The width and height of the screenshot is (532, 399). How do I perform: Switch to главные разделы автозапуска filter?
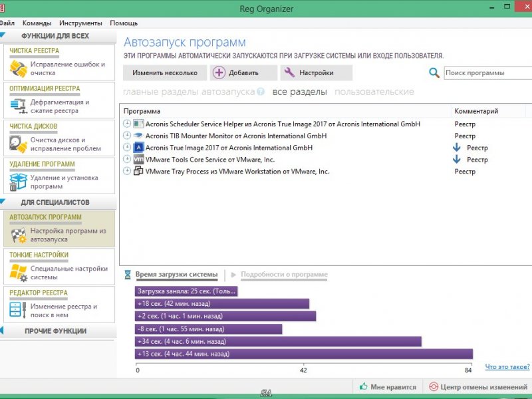click(189, 92)
